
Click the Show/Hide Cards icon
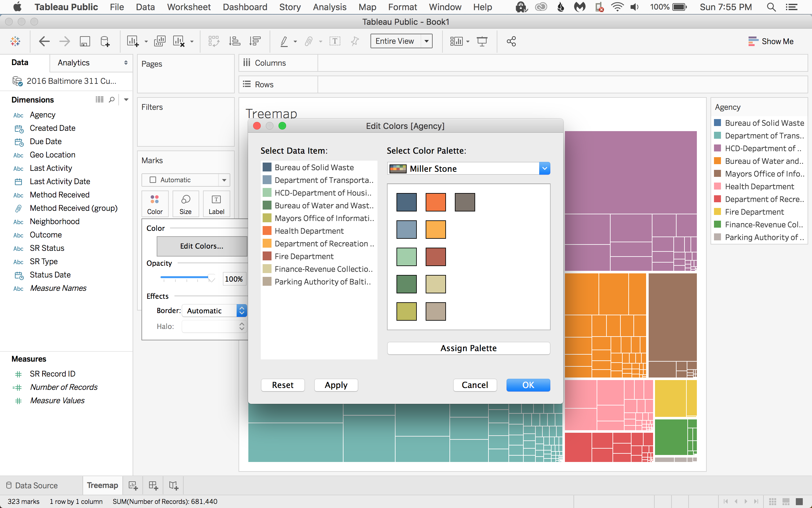click(x=456, y=41)
